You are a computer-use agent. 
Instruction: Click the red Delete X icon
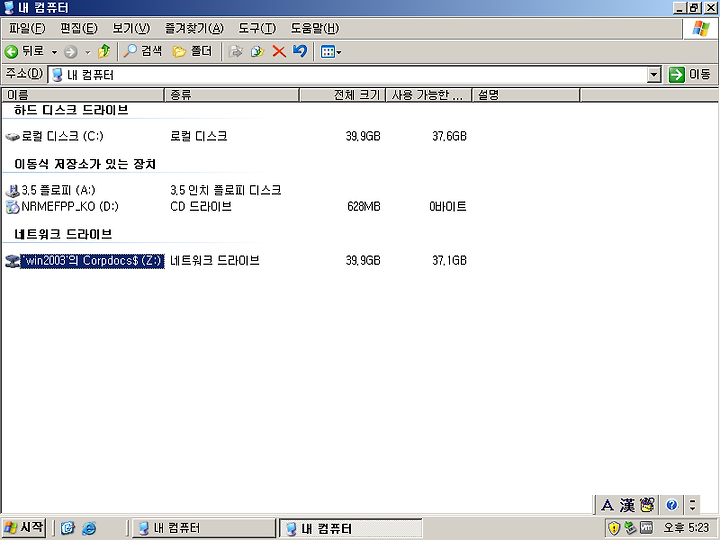pyautogui.click(x=279, y=51)
